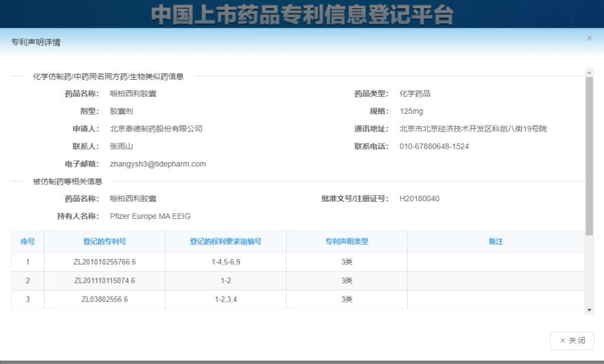Screen dimensions: 604x364
Task: Click specification value 125mg
Action: pos(411,112)
